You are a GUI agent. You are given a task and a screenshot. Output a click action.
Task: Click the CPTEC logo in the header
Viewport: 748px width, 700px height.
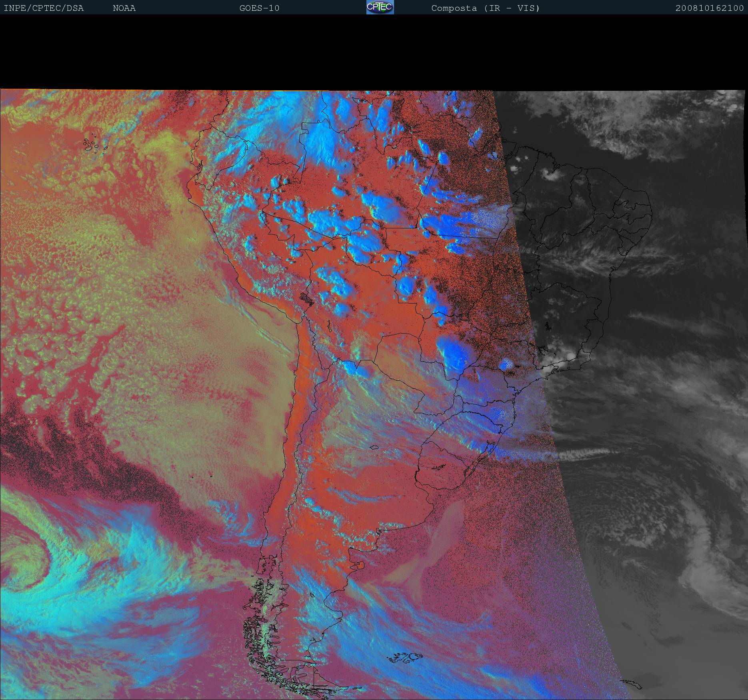(x=380, y=8)
